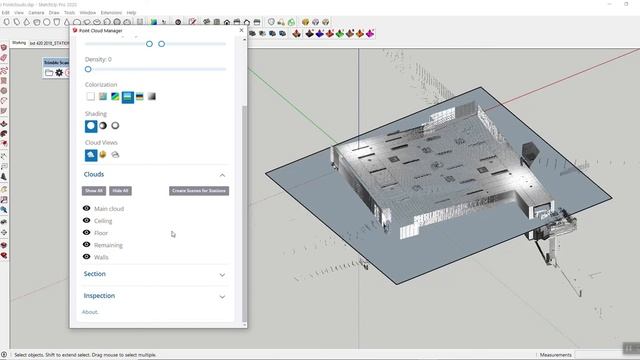Viewport: 640px width, 360px height.
Task: Toggle visibility of Floor cloud
Action: point(87,232)
